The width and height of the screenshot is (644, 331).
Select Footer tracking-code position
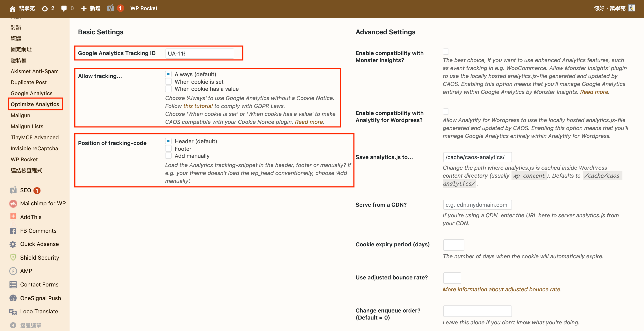(x=168, y=149)
